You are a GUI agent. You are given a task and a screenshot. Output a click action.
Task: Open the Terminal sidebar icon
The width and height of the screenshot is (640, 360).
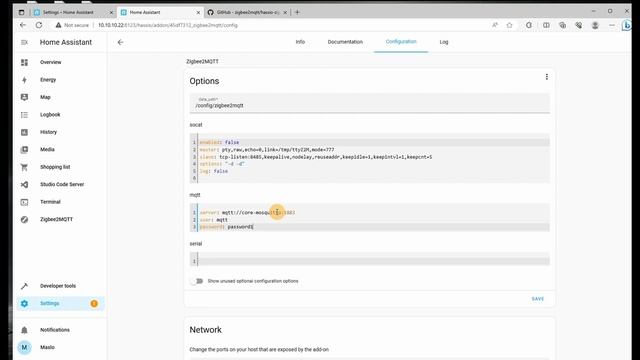click(24, 202)
